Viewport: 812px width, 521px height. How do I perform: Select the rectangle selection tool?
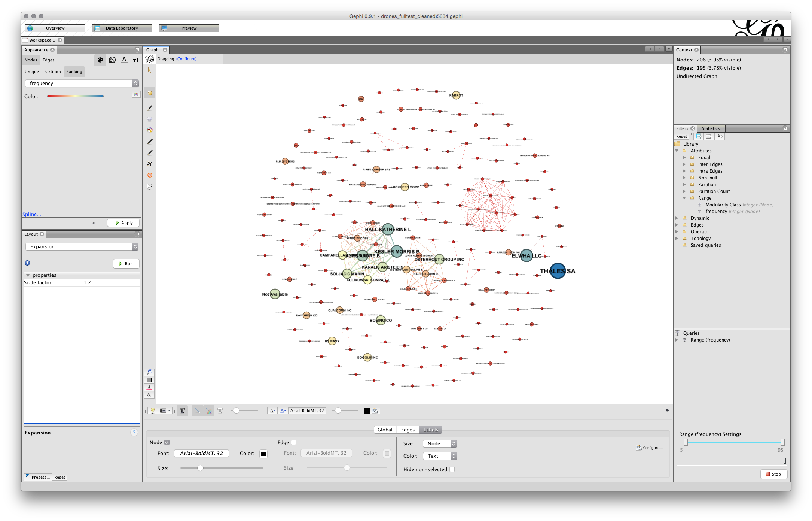150,81
